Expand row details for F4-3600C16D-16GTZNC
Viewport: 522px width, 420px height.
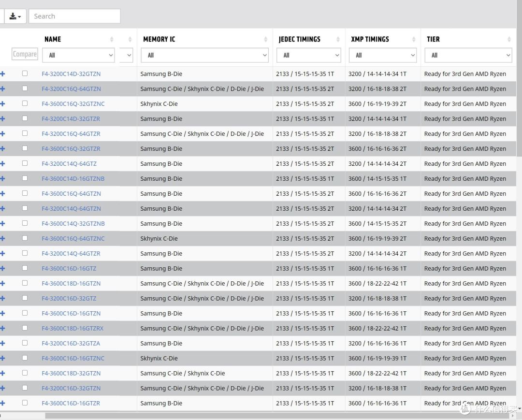pos(2,359)
